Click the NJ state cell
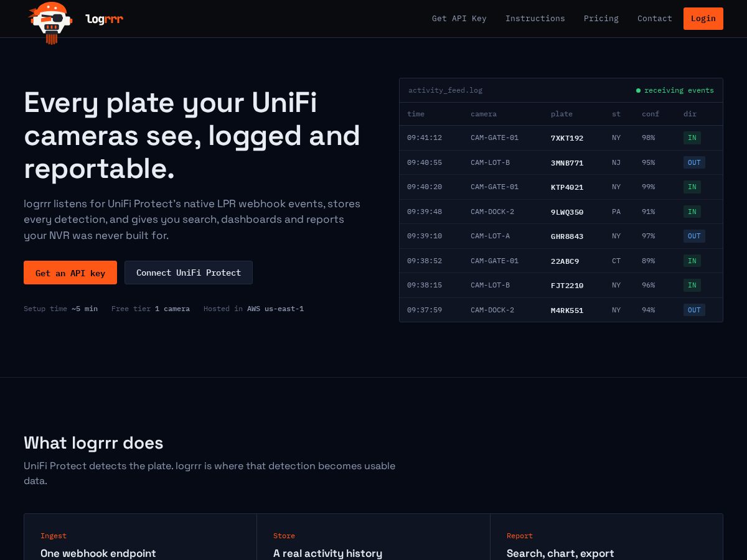 (616, 162)
